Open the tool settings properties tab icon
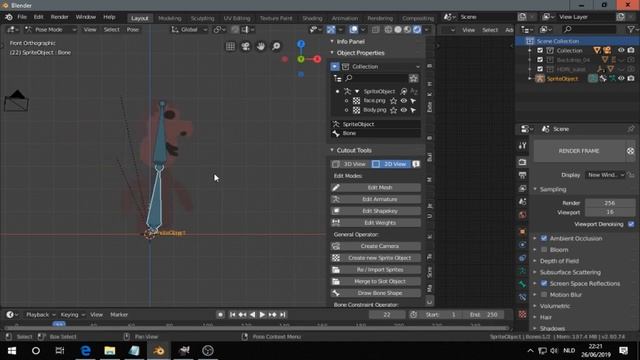640x360 pixels. coord(522,146)
